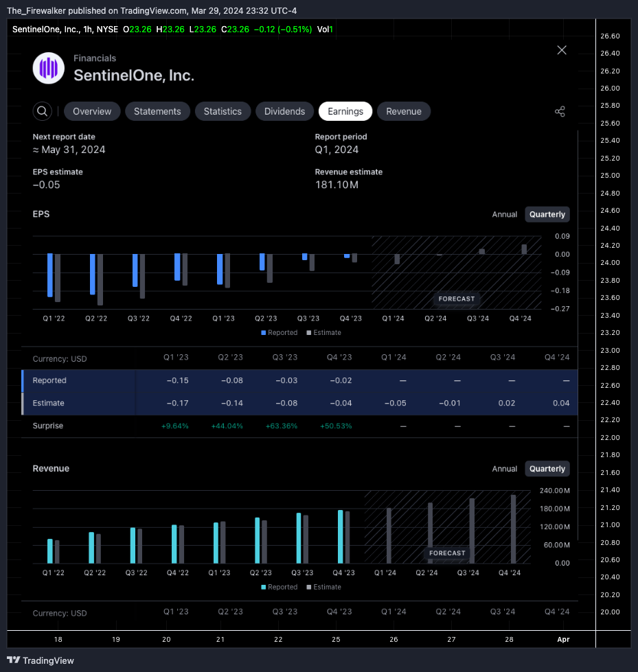The image size is (638, 672).
Task: Click the Q3 '24 estimate 0.02
Action: pos(506,404)
